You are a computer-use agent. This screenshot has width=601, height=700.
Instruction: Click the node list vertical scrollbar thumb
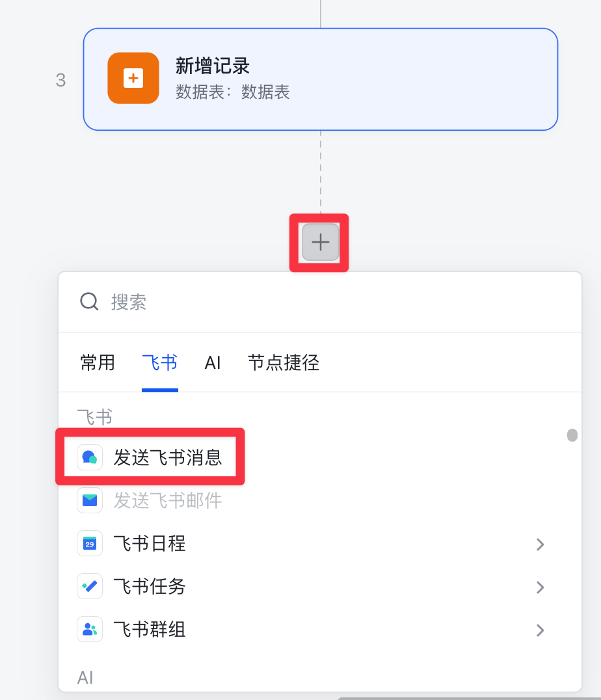tap(572, 435)
